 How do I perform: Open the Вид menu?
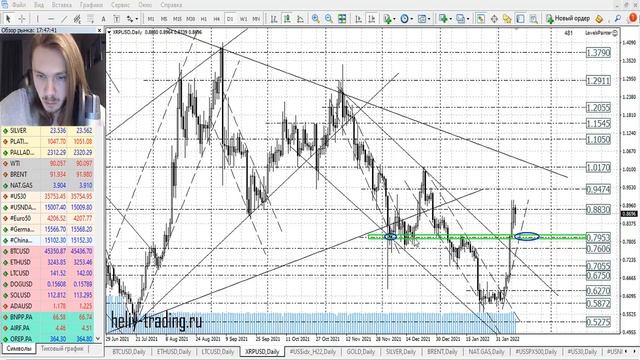point(39,5)
